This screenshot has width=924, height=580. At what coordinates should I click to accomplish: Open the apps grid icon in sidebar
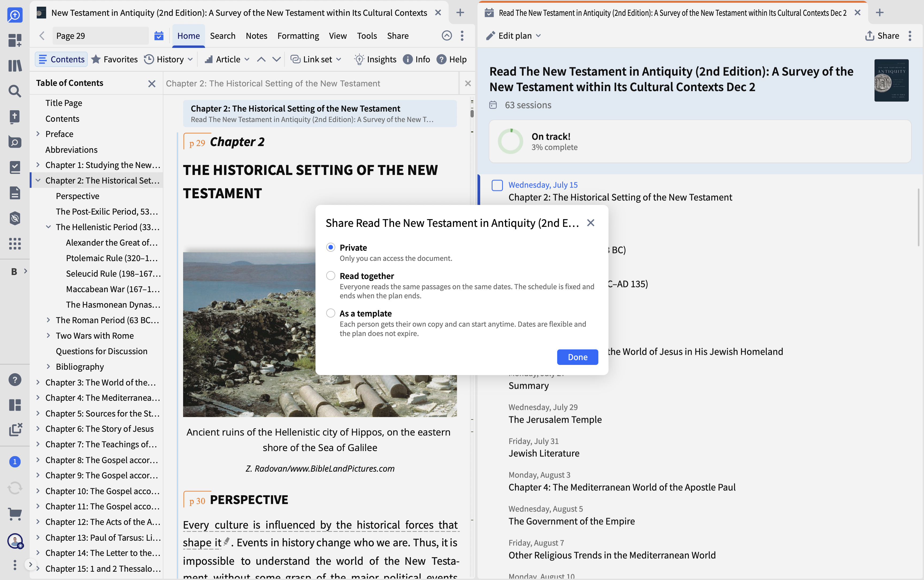click(x=14, y=244)
